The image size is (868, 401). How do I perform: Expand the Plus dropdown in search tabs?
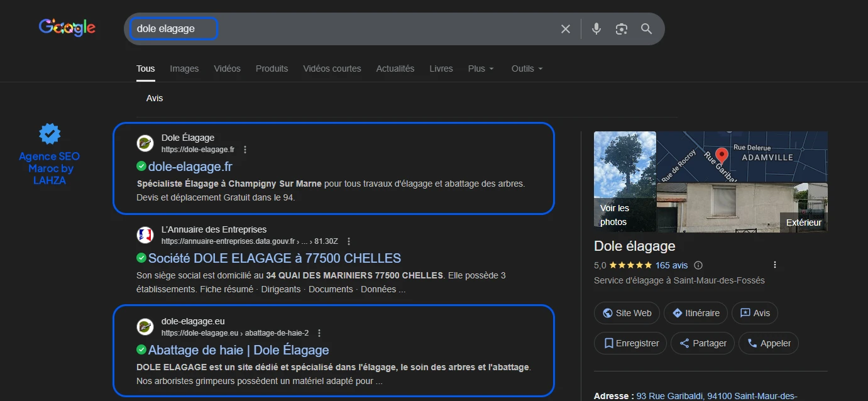pos(481,69)
